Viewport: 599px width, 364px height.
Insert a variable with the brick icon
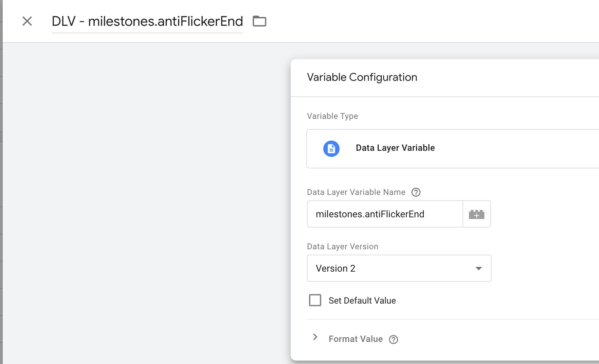coord(476,214)
